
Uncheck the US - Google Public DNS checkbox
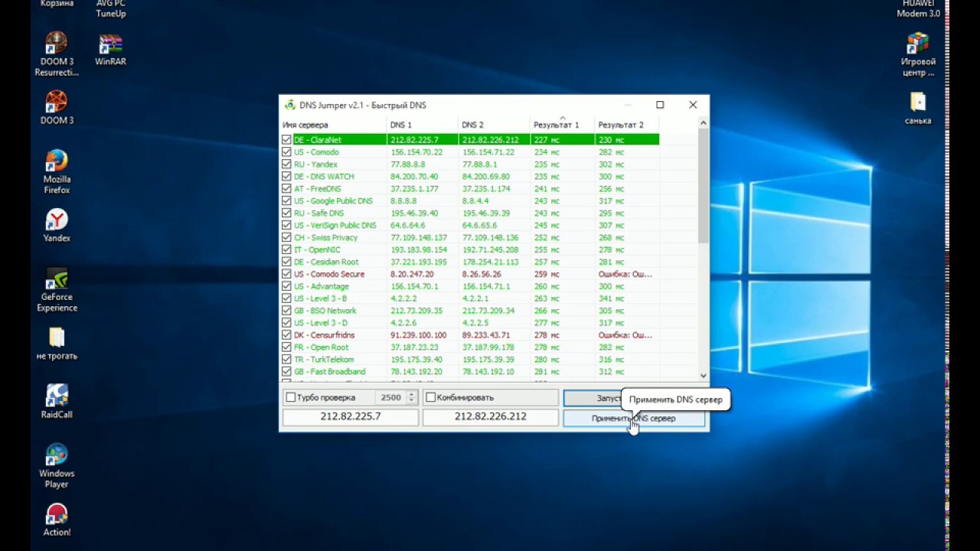point(286,201)
